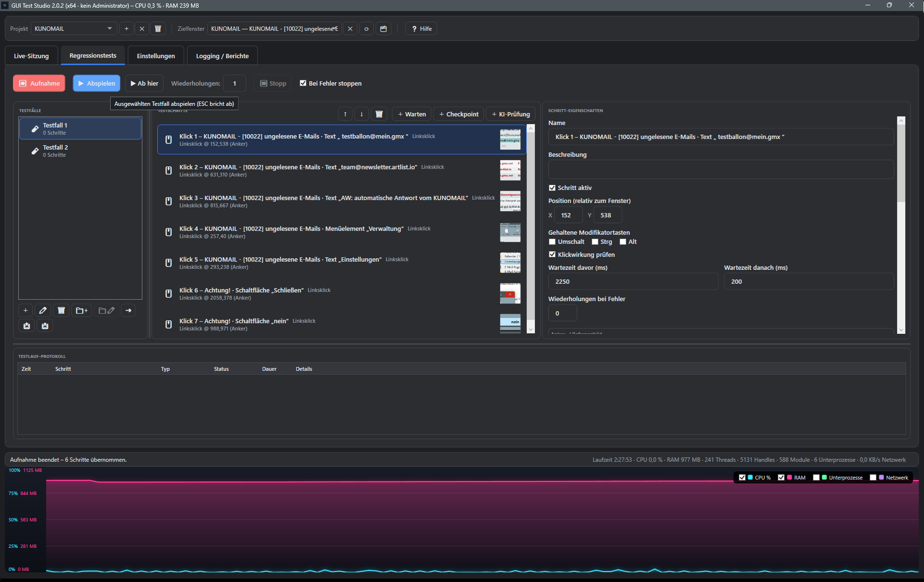Click the Wartezeit davor field showing 2250
924x582 pixels.
pyautogui.click(x=633, y=281)
